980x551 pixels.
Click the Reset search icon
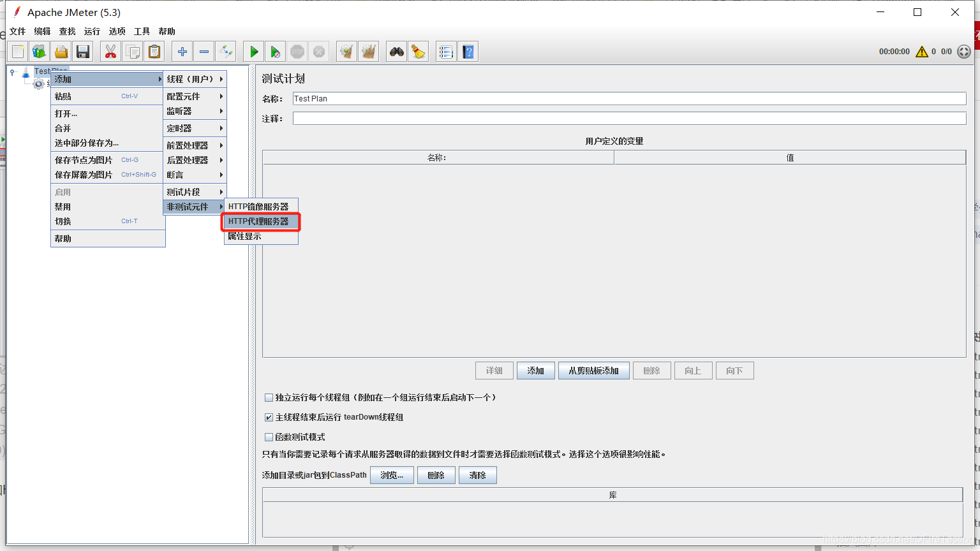point(419,52)
